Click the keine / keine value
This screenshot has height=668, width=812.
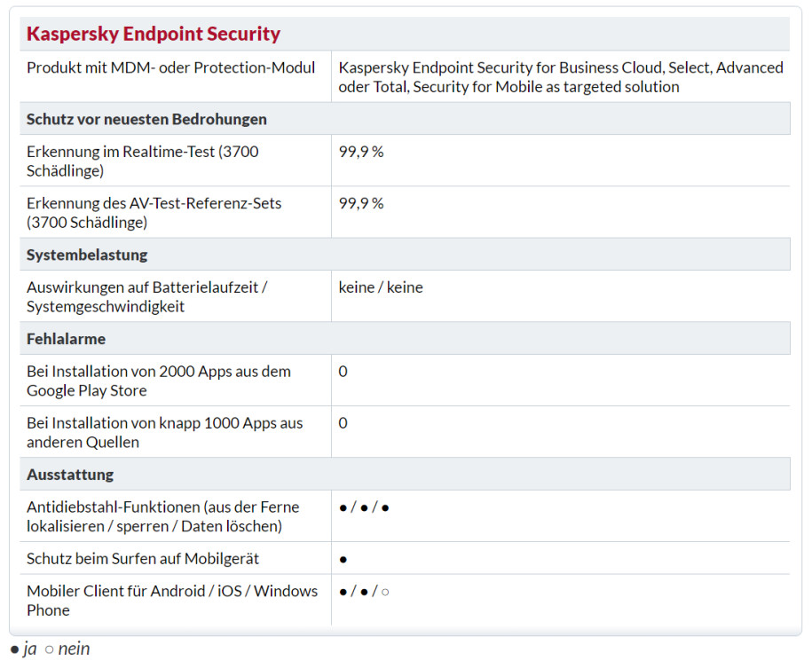pyautogui.click(x=381, y=287)
